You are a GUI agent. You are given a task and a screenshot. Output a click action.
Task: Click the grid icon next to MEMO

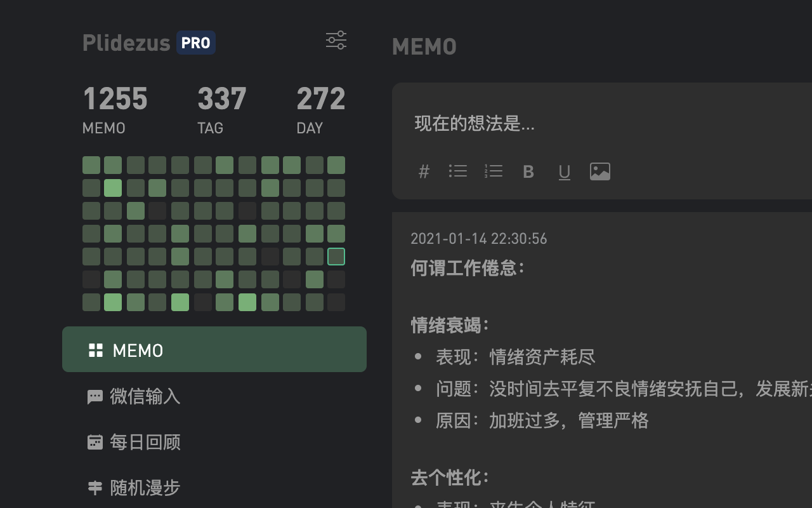(x=95, y=349)
